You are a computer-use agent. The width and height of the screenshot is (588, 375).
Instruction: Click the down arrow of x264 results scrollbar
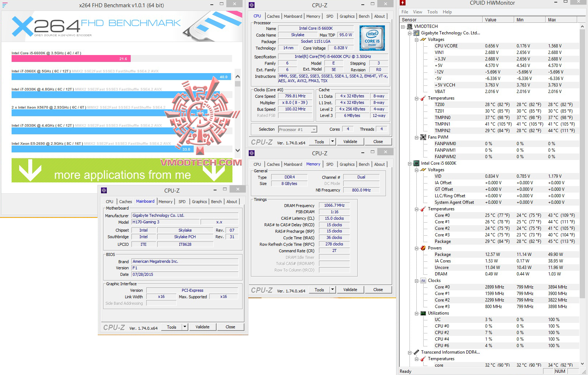point(238,150)
